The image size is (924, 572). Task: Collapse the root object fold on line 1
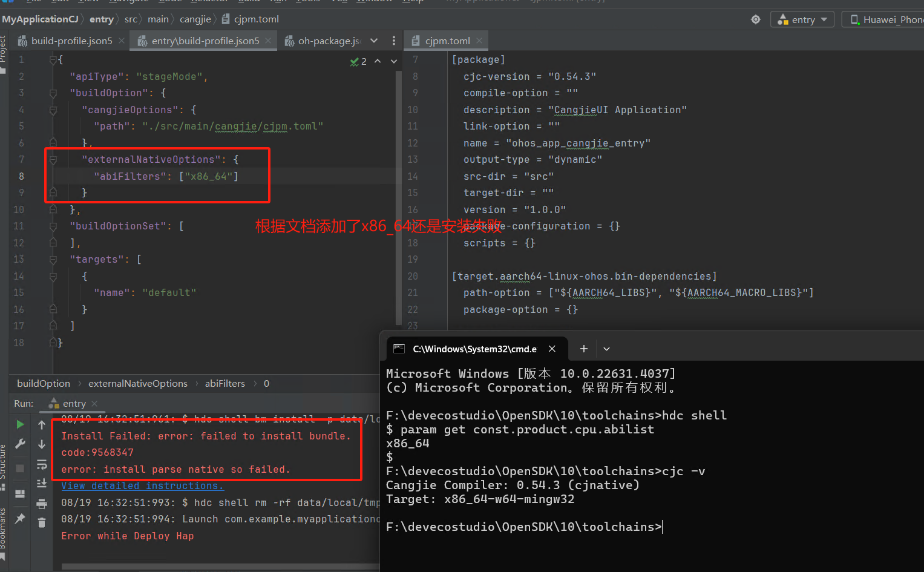click(53, 60)
